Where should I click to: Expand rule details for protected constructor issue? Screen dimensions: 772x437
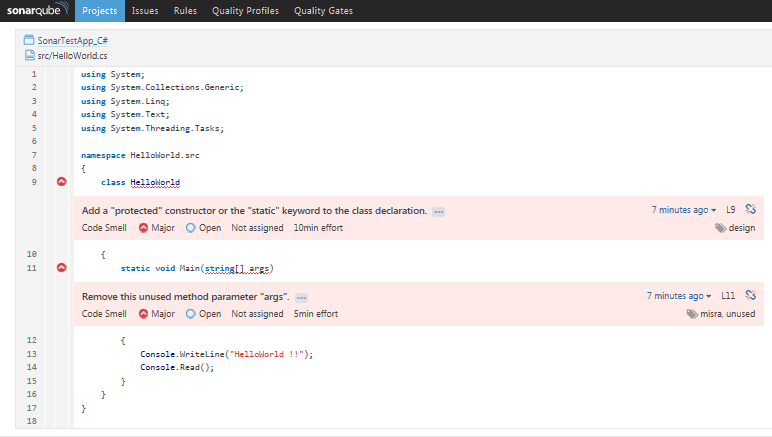point(438,212)
